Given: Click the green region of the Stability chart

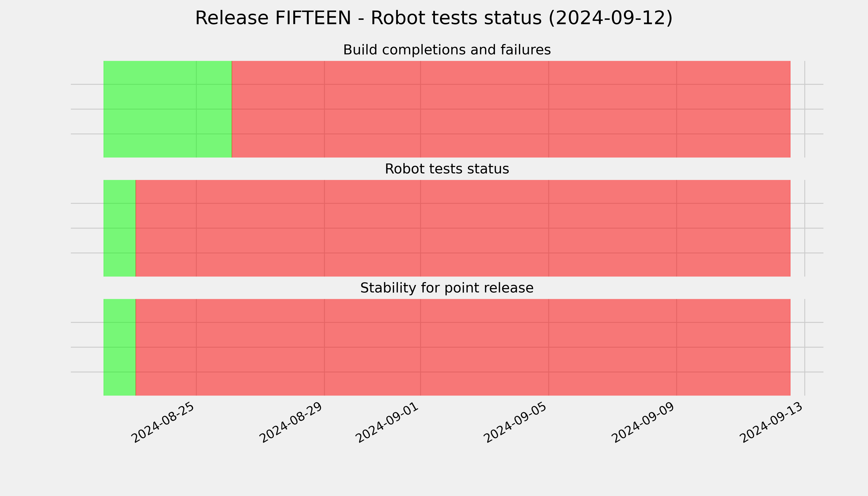Looking at the screenshot, I should click(x=120, y=347).
